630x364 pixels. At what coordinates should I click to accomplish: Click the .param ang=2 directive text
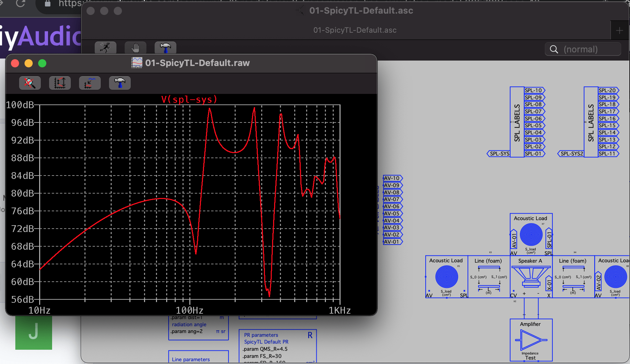(x=187, y=331)
